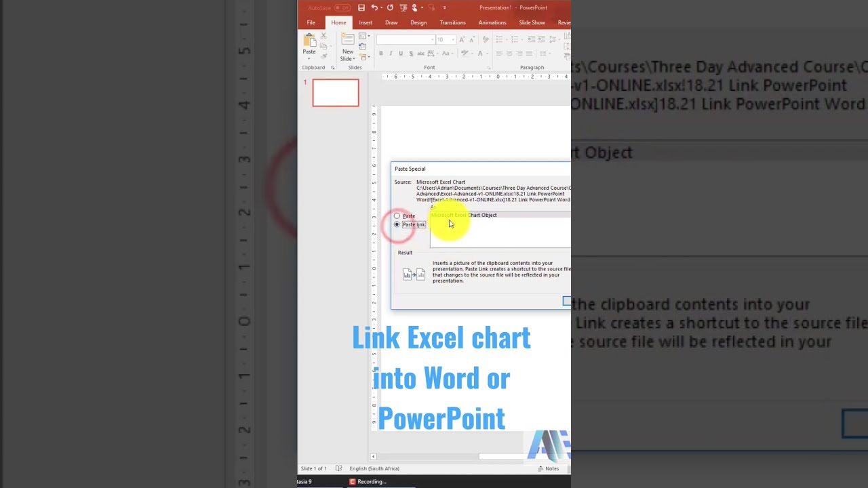Switch to the Design tab

418,22
